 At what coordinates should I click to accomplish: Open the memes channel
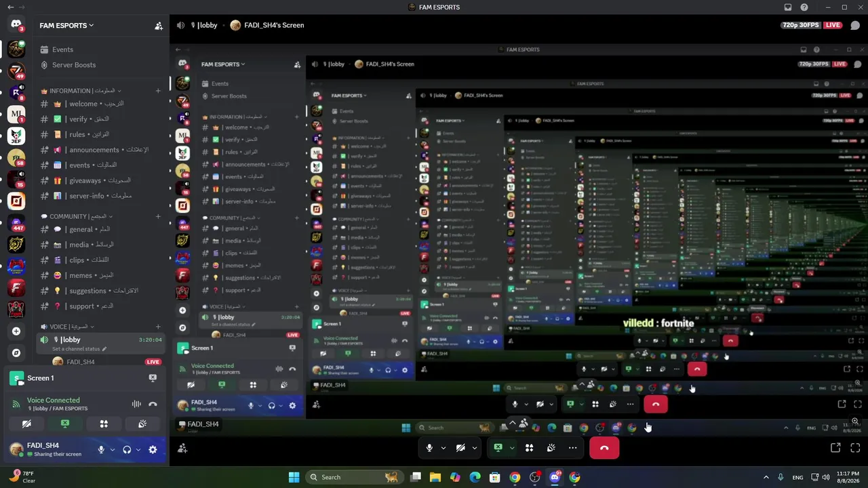(101, 275)
